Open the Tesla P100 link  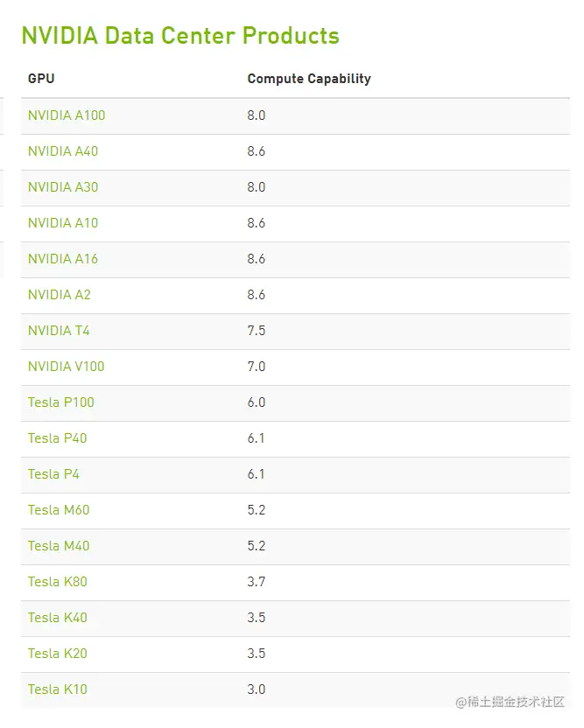(61, 402)
